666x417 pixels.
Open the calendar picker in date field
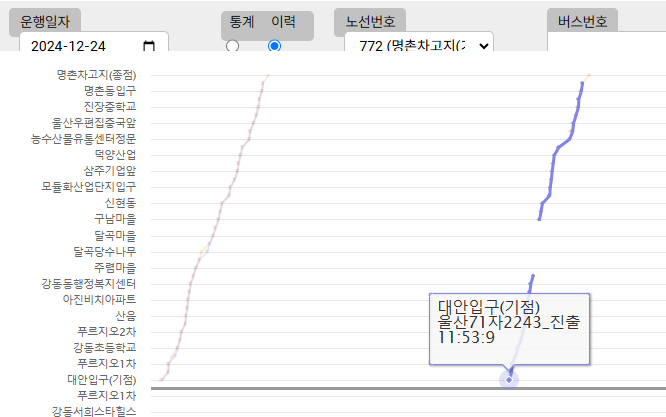coord(149,46)
